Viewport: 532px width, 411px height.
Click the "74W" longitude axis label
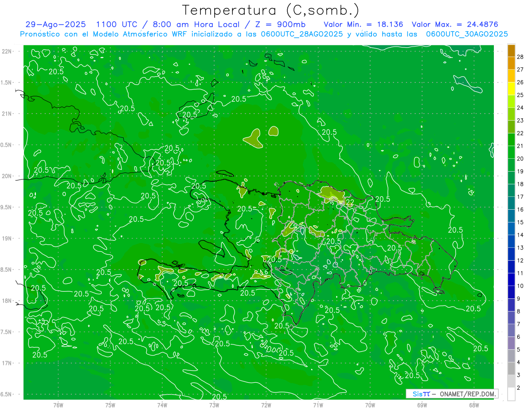[162, 405]
